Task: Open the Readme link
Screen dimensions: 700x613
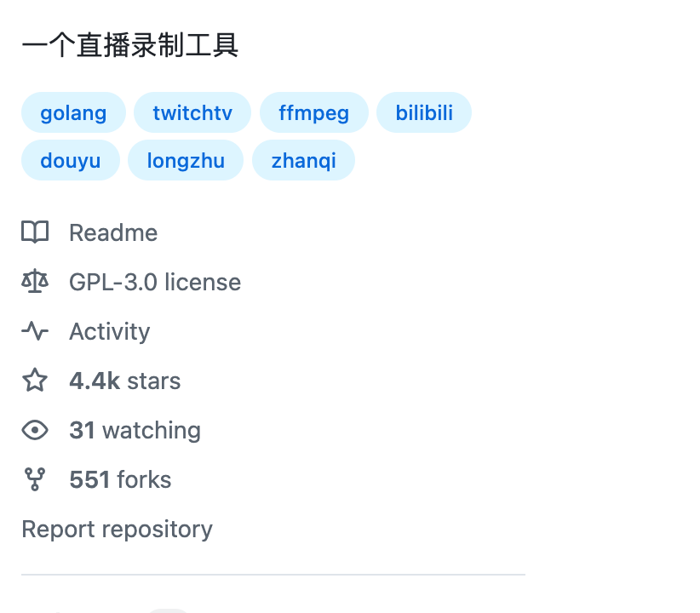Action: (x=113, y=232)
